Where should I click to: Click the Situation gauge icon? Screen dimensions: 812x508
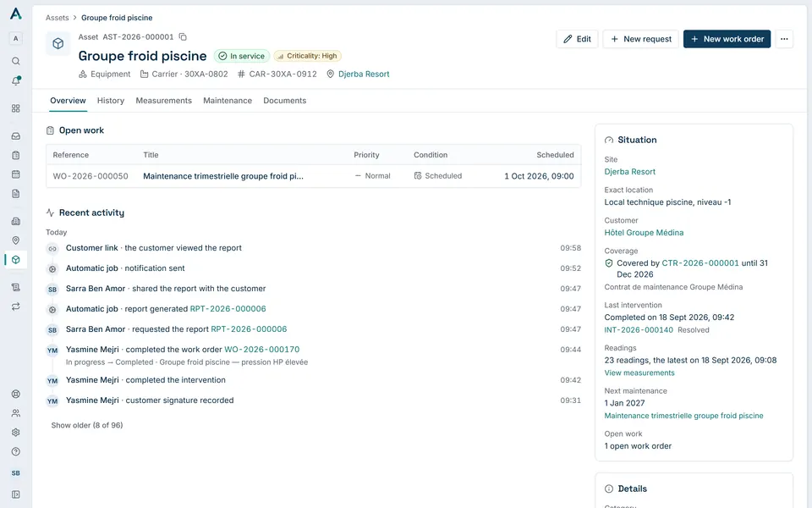pyautogui.click(x=609, y=140)
